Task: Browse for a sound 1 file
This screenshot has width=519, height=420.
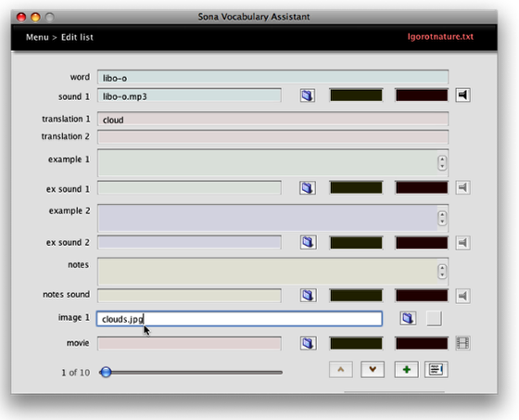Action: tap(308, 95)
